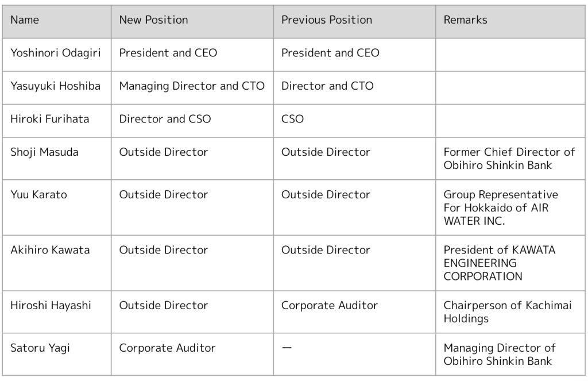Click Chairperson of Kachimai Holdings remark
Viewport: 588px width, 381px height.
[x=510, y=311]
